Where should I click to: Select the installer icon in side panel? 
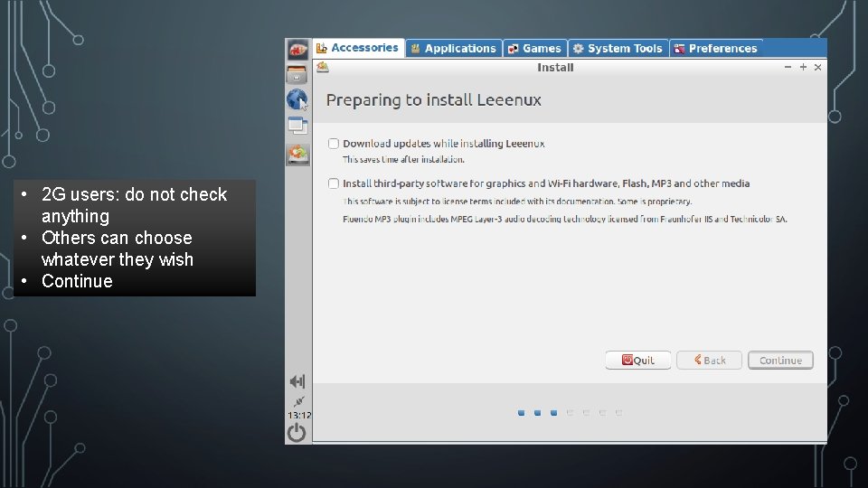click(x=297, y=155)
